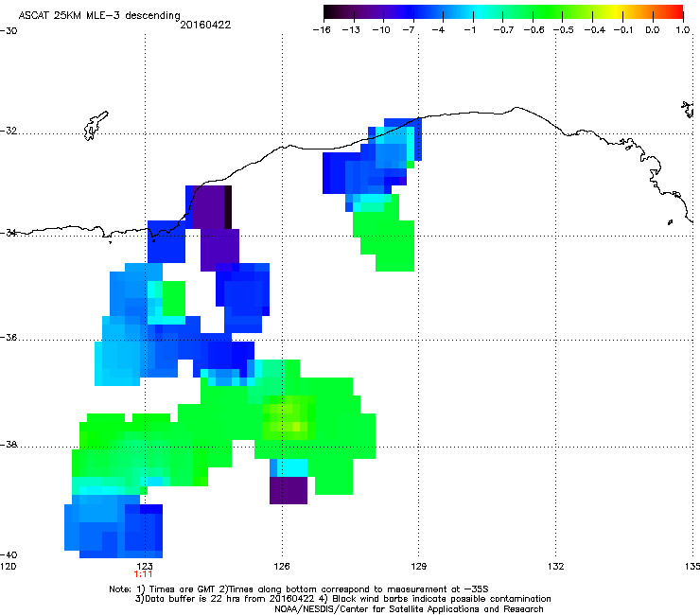Click the color bar label -0.7
The image size is (700, 615).
[x=503, y=30]
